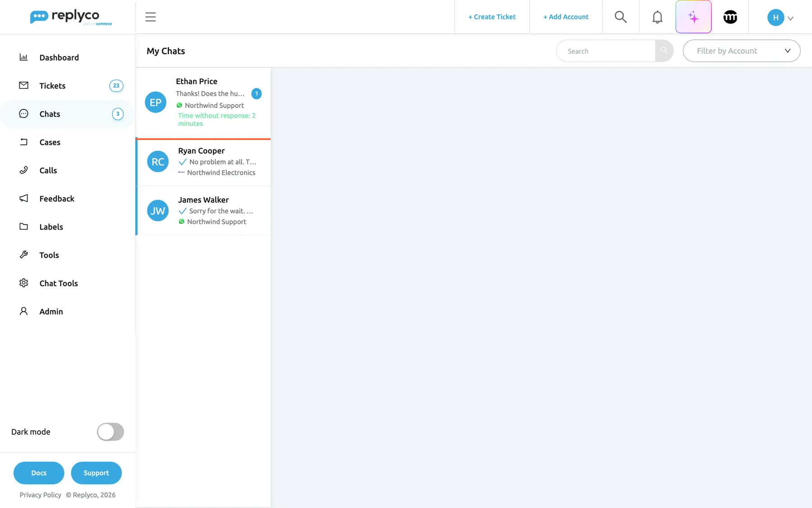Open the Docs button
The width and height of the screenshot is (812, 508).
click(39, 473)
